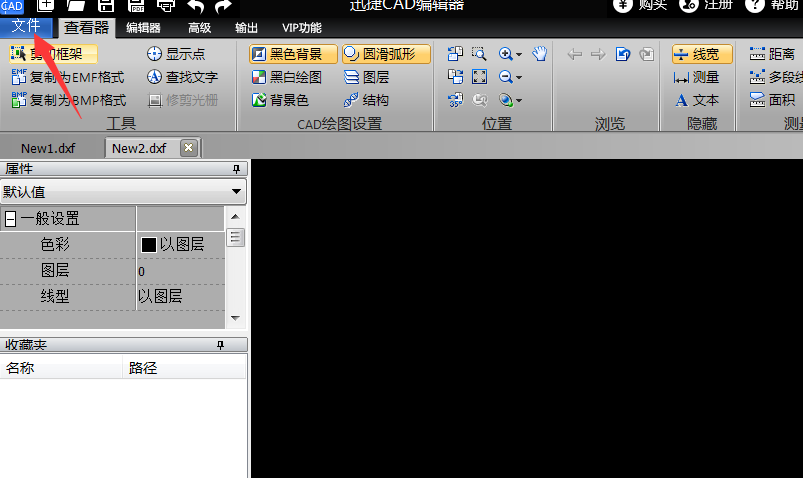Open the zoom-in dropdown arrow

coord(519,55)
